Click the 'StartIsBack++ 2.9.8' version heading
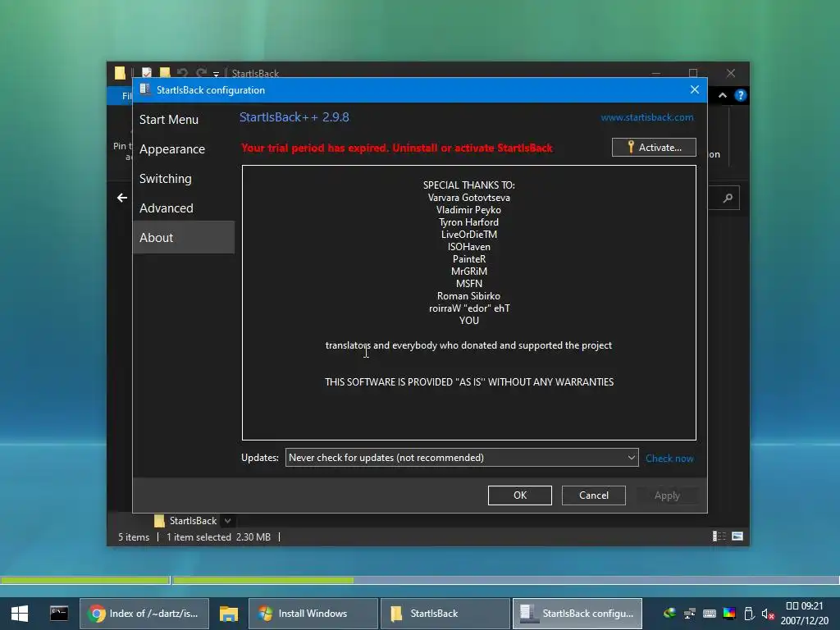Image resolution: width=840 pixels, height=630 pixels. 294,117
